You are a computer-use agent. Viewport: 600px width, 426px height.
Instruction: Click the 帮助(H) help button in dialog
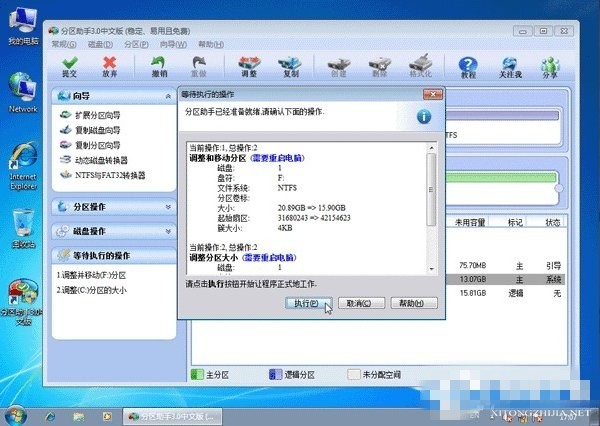[413, 303]
